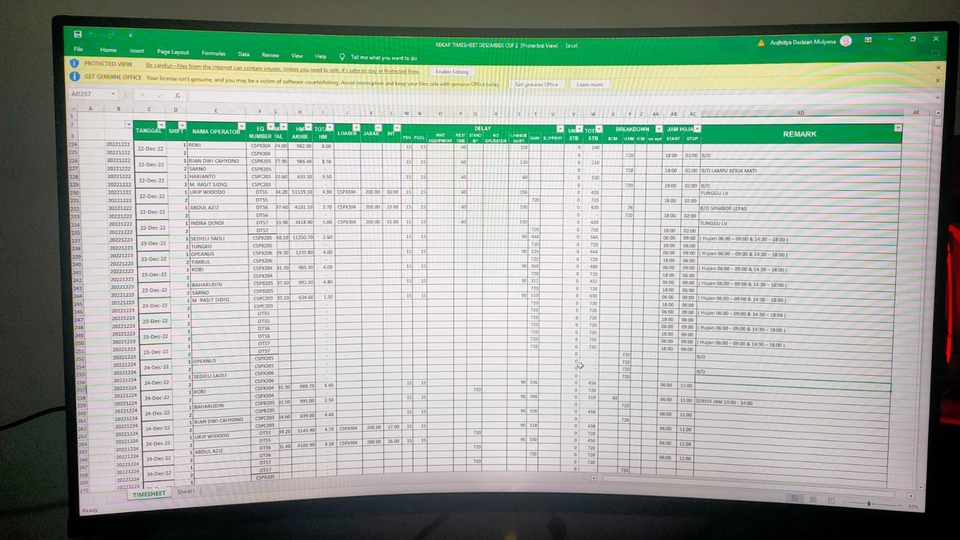Select the Sheet1 sheet tab
This screenshot has width=960, height=540.
tap(186, 491)
